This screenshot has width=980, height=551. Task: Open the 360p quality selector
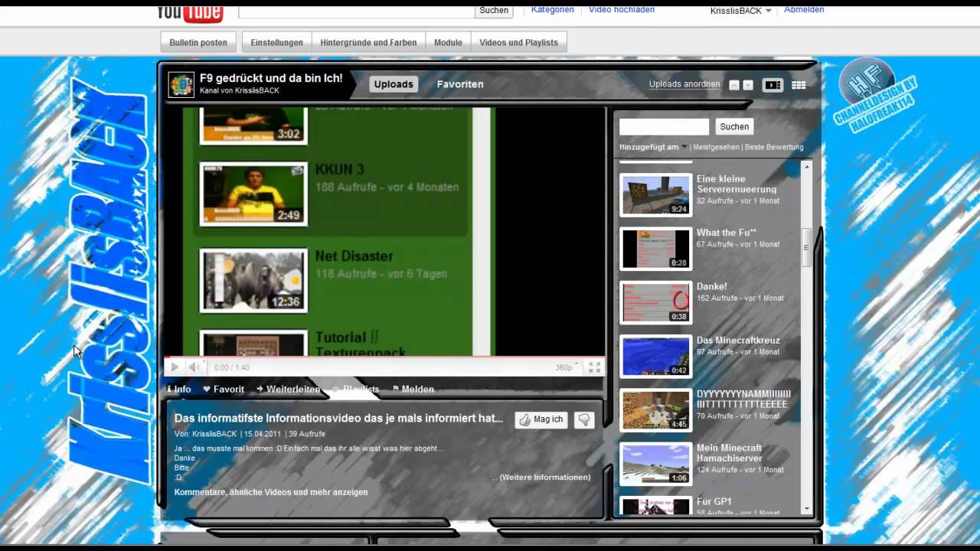coord(566,367)
